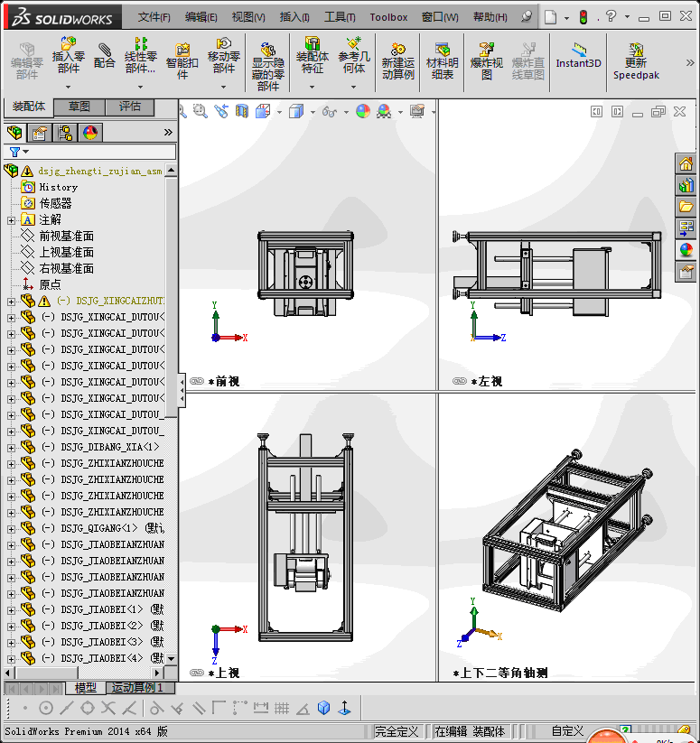
Task: Click 新建运动算例 new motion study
Action: 397,61
